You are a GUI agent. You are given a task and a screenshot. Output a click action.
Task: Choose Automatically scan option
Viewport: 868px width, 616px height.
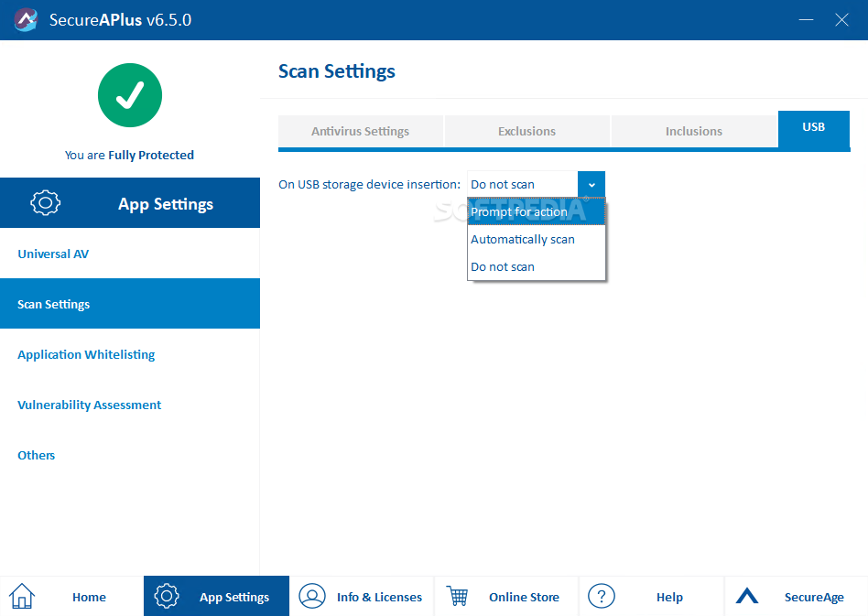point(536,239)
